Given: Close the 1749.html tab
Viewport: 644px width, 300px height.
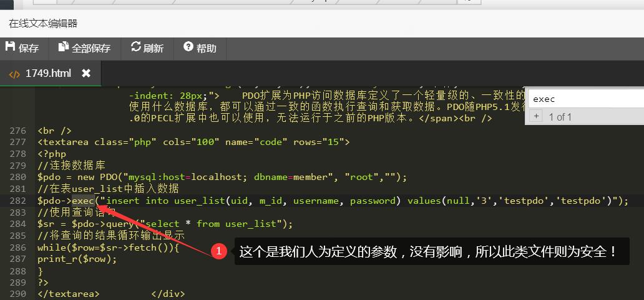Looking at the screenshot, I should [x=86, y=74].
